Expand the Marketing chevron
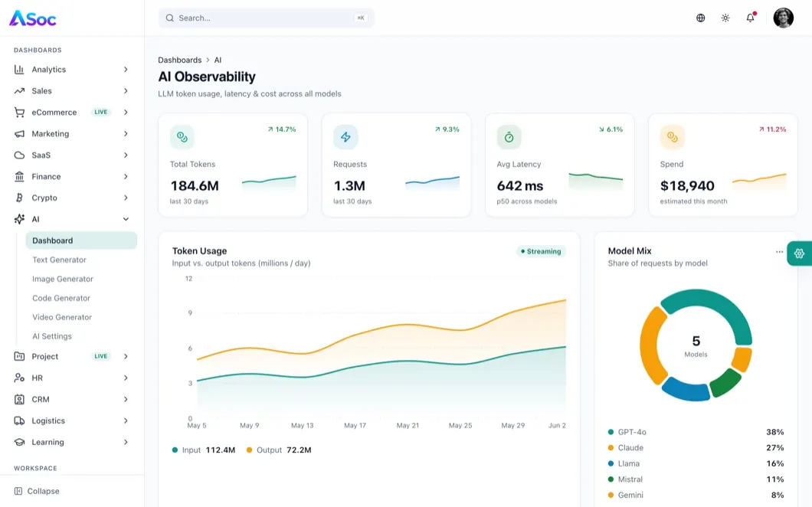This screenshot has height=507, width=812. [126, 133]
